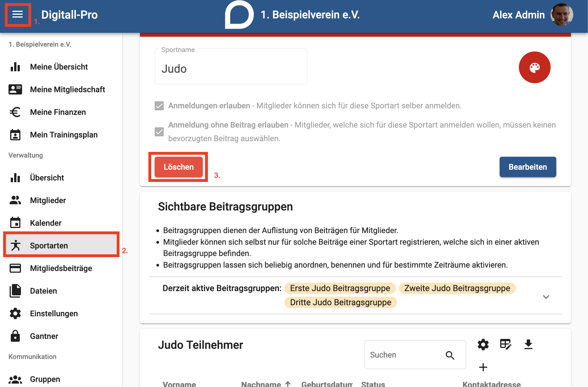This screenshot has width=588, height=387.
Task: Click the euro icon for Meine Finanzen
Action: click(x=15, y=112)
